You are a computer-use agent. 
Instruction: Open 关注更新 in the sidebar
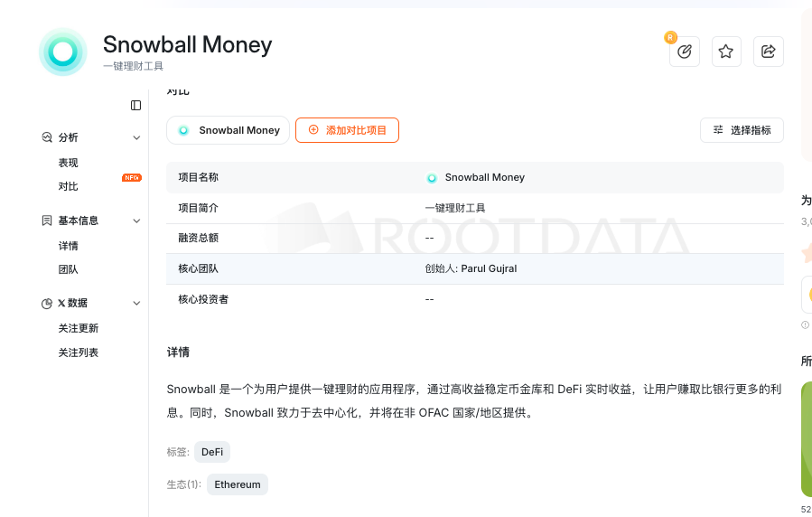coord(79,328)
